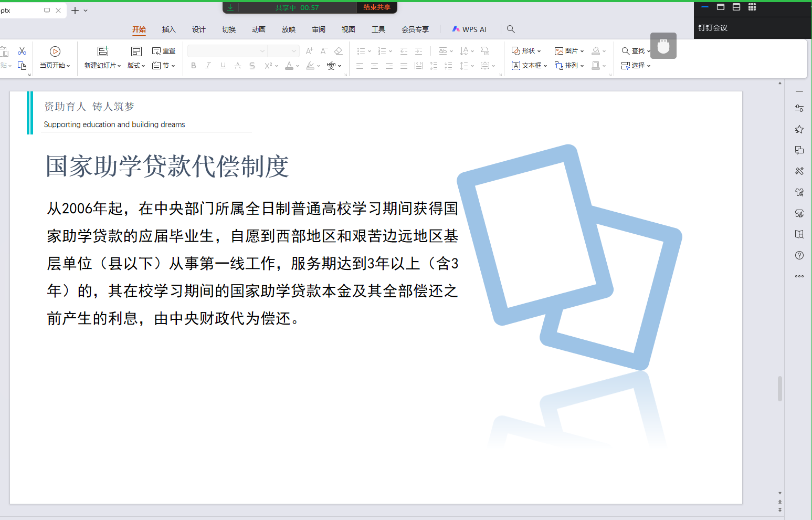Open the View (视图) tab

tap(349, 29)
